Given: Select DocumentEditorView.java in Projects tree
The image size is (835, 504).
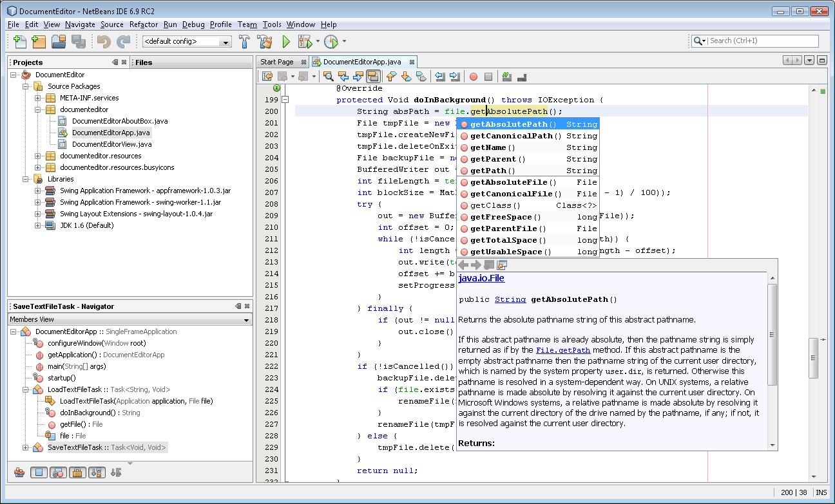Looking at the screenshot, I should 111,144.
